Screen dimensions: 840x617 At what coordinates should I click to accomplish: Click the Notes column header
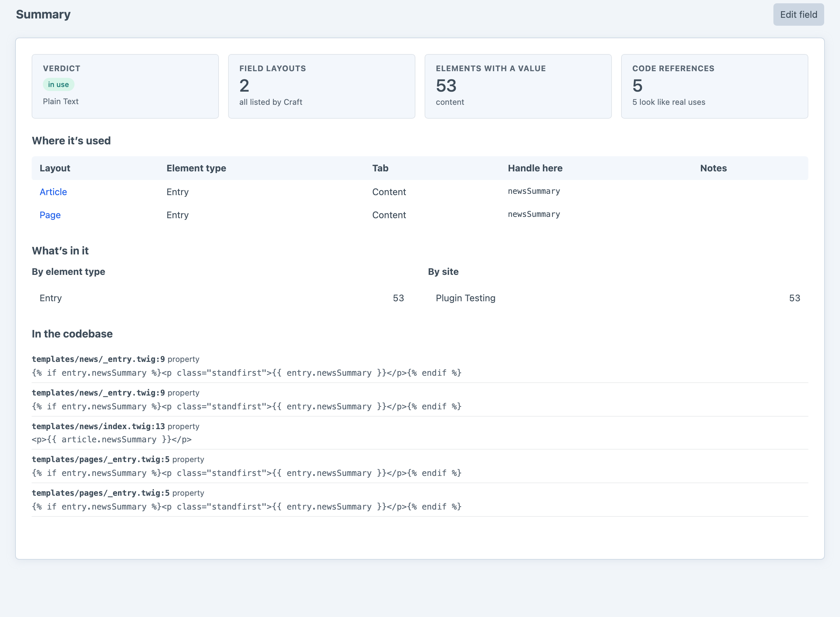(713, 168)
